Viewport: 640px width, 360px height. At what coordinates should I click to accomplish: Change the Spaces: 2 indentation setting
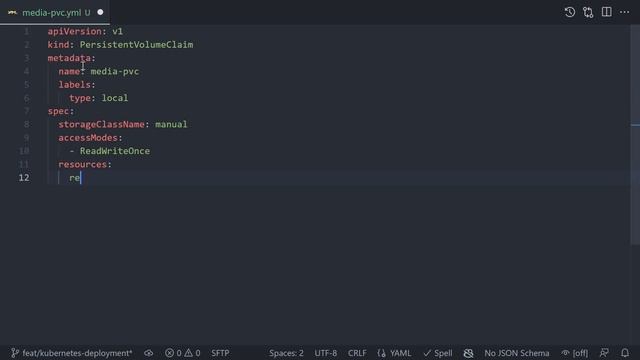(286, 353)
